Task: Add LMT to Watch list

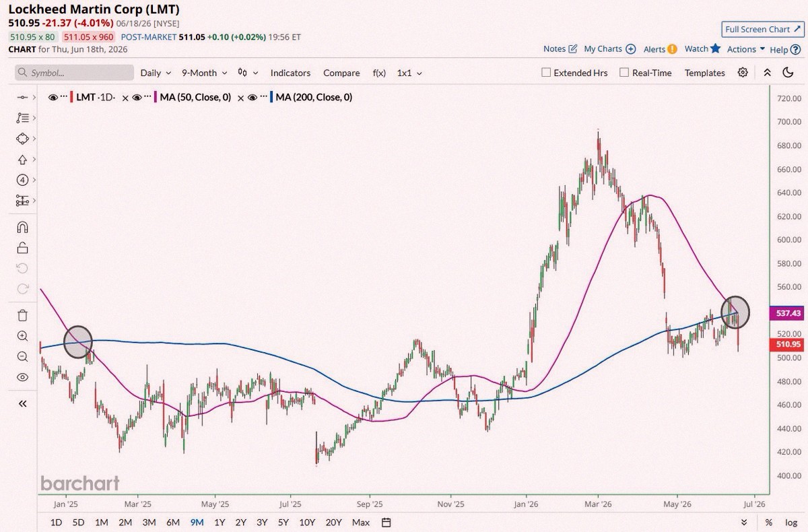Action: pos(702,49)
